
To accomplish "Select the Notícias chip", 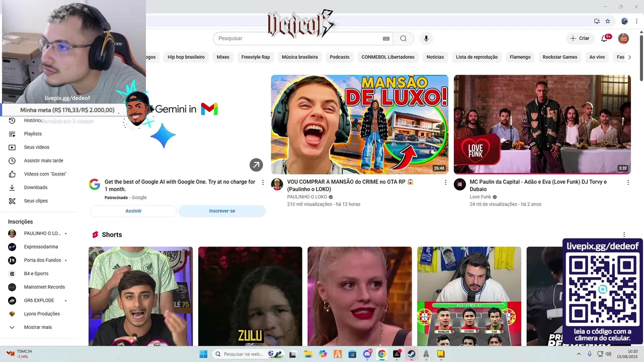I will tap(435, 57).
